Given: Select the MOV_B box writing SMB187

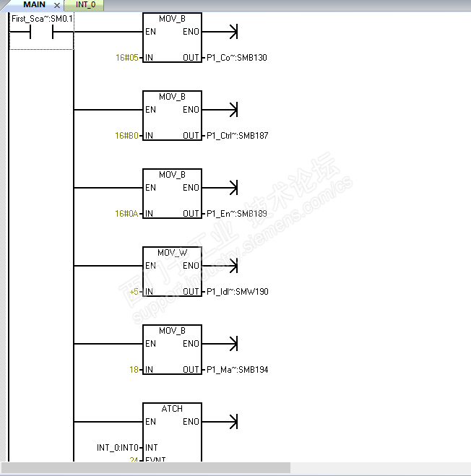Looking at the screenshot, I should (172, 116).
